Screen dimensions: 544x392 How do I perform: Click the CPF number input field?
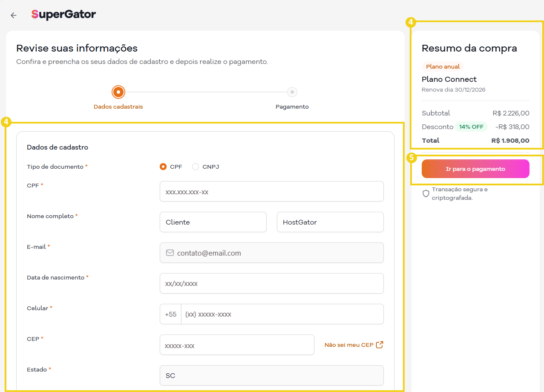coord(271,191)
